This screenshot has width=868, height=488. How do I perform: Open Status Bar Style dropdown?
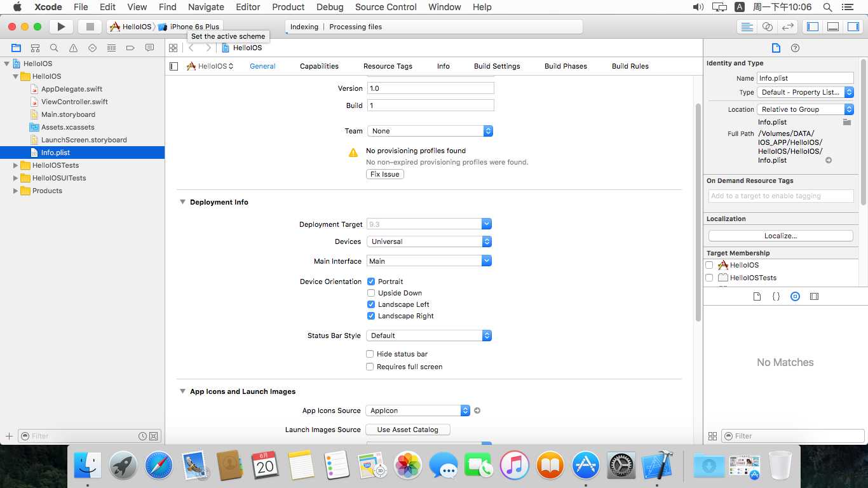[430, 335]
